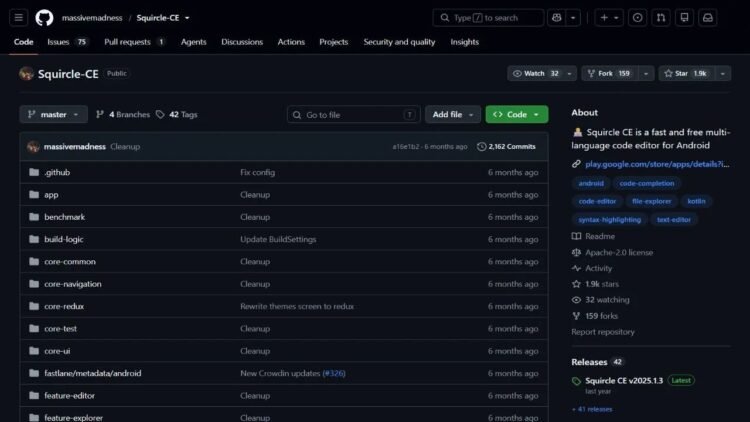Select the code-completion topic tag
Screen dimensions: 750x422
pyautogui.click(x=647, y=183)
